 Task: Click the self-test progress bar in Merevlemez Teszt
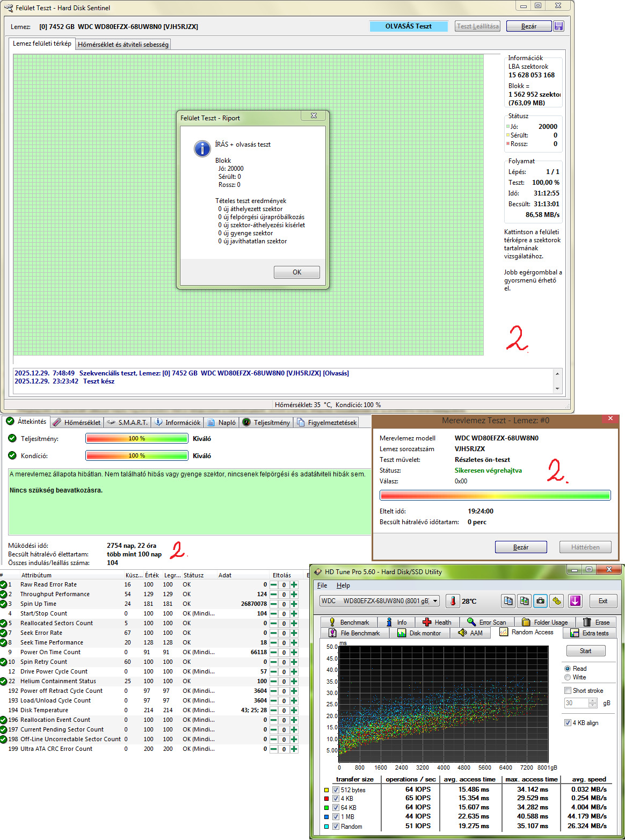coord(495,495)
